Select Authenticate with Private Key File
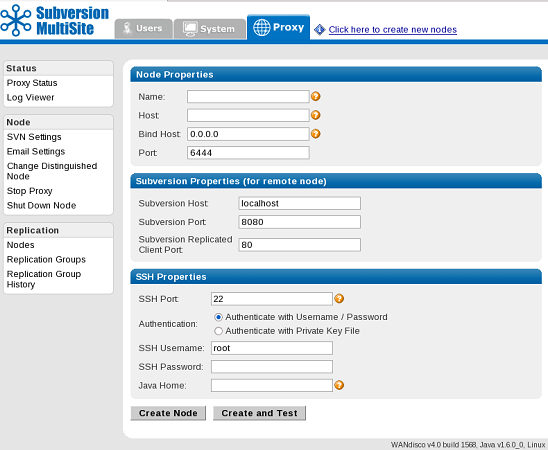Screen dimensions: 548x450 pyautogui.click(x=218, y=331)
